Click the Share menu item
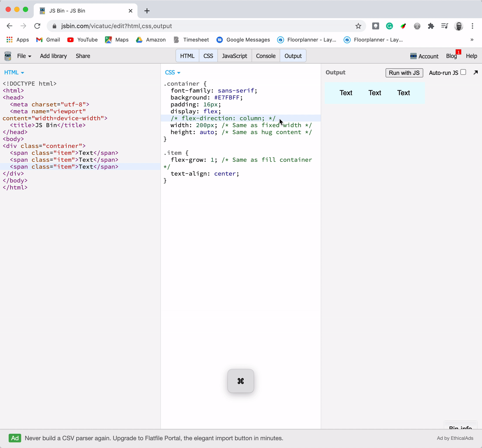 tap(83, 56)
